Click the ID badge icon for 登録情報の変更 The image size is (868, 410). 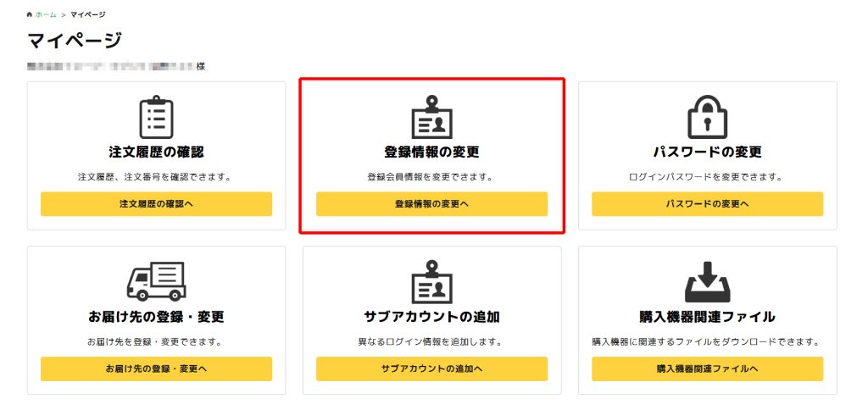[x=431, y=117]
